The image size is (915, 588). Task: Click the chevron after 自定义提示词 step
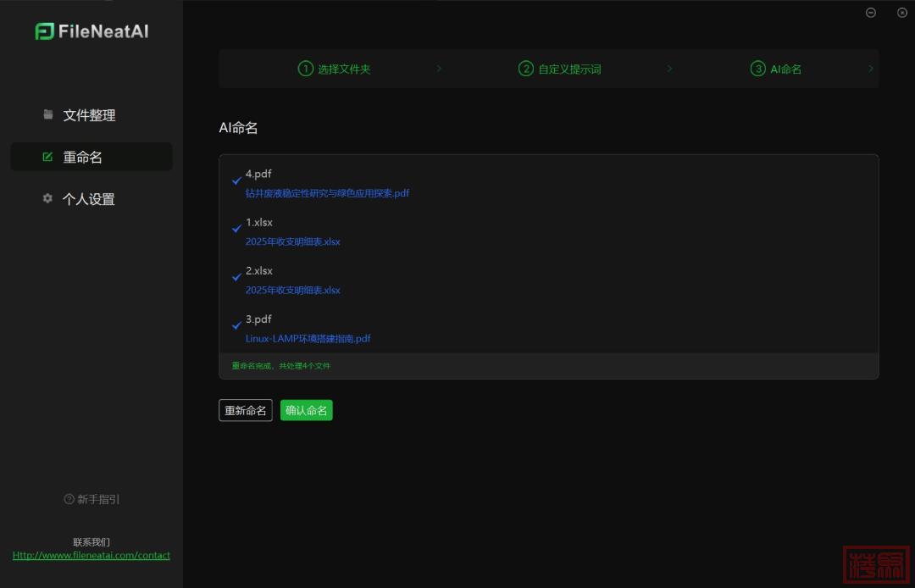pos(669,69)
